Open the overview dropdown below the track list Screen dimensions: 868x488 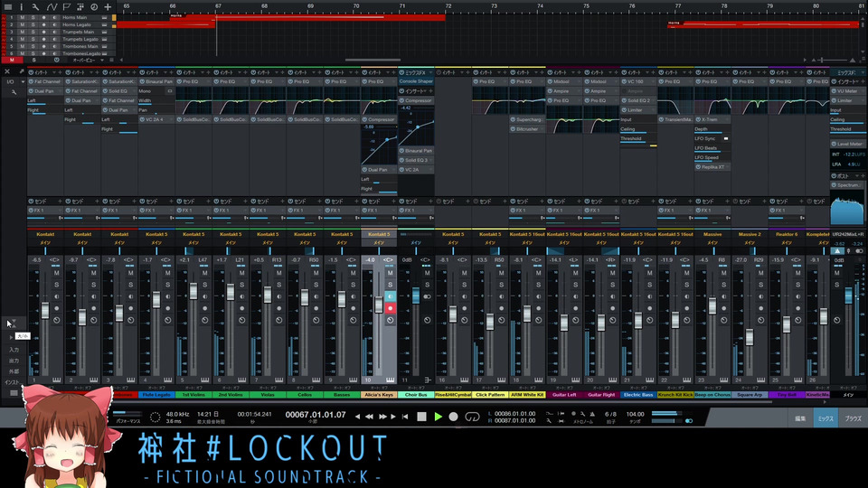pyautogui.click(x=88, y=60)
